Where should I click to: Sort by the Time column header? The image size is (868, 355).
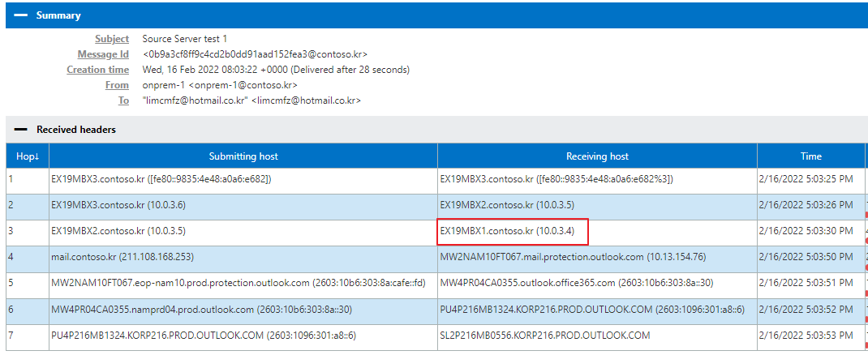tap(810, 156)
